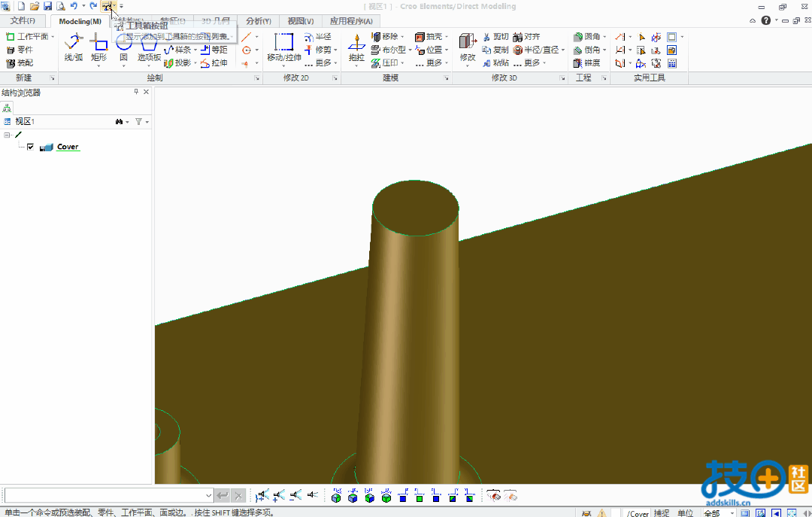This screenshot has width=812, height=517.
Task: Pin the structure browser panel
Action: point(136,92)
